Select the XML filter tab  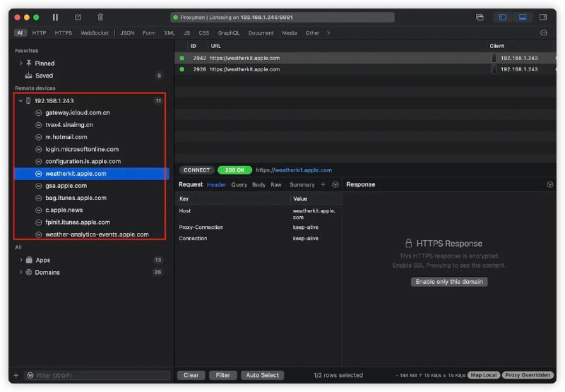(169, 32)
